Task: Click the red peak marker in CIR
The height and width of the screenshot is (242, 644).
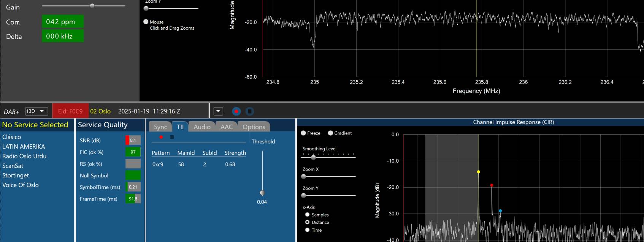Action: click(492, 185)
